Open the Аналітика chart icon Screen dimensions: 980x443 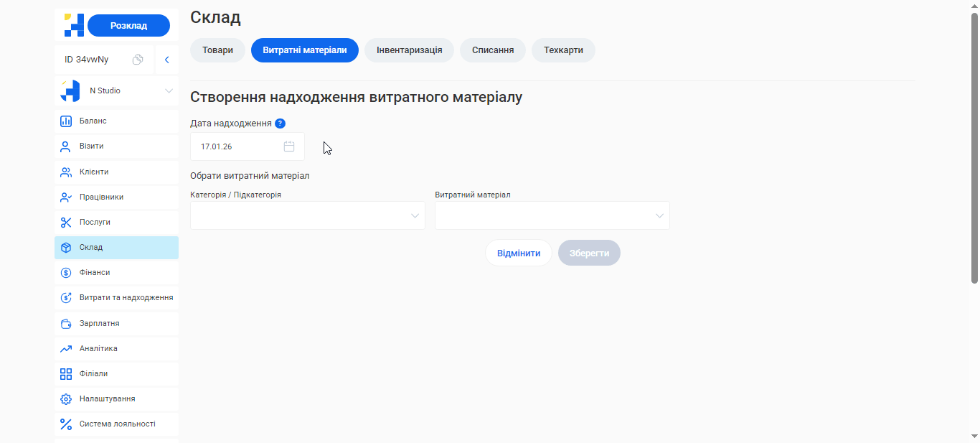pos(66,348)
